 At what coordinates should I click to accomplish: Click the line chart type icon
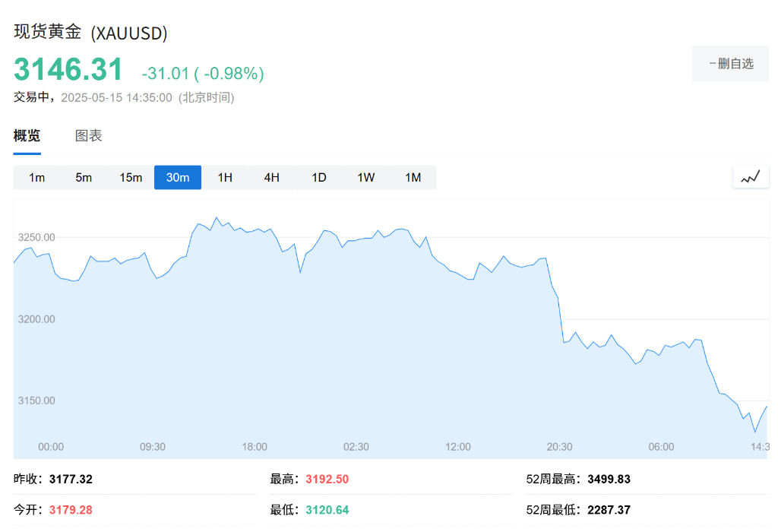click(x=751, y=177)
